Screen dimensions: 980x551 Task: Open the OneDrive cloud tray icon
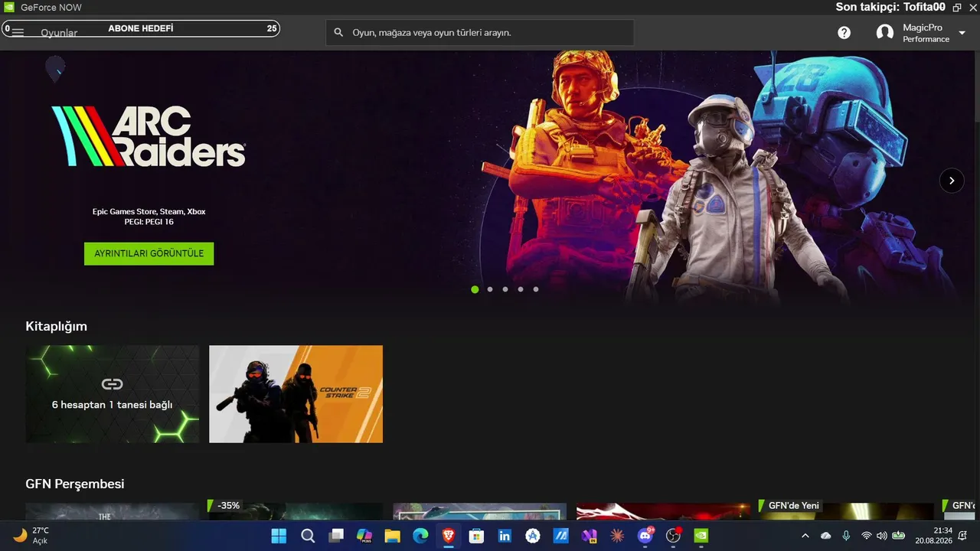[x=825, y=536]
